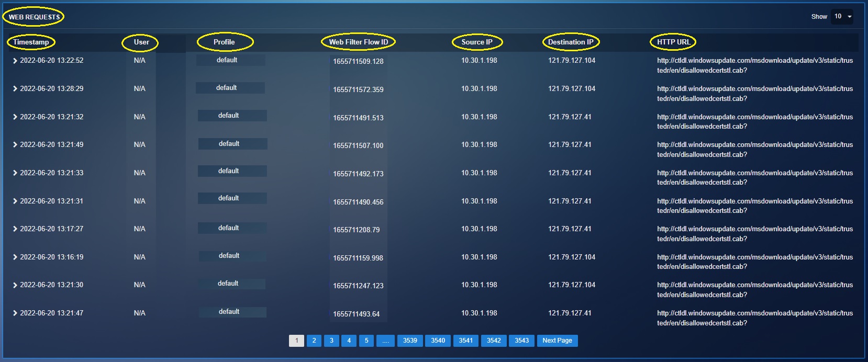
Task: Expand the 2022-06-20 13:21:47 row
Action: [15, 313]
